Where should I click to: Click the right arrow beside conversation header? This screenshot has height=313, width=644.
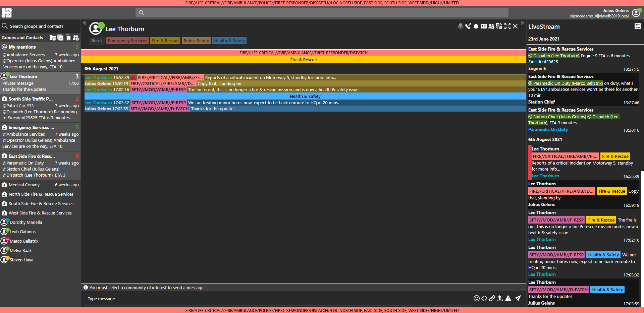pos(523,23)
